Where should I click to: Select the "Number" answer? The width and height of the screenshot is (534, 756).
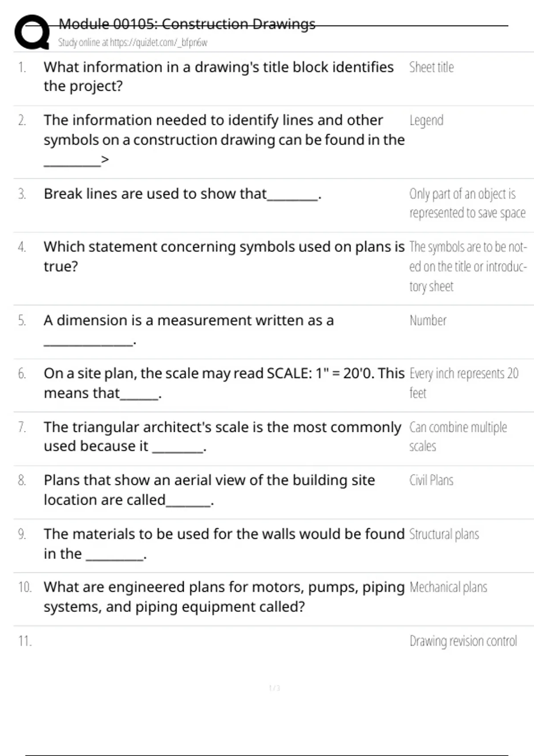pyautogui.click(x=428, y=321)
